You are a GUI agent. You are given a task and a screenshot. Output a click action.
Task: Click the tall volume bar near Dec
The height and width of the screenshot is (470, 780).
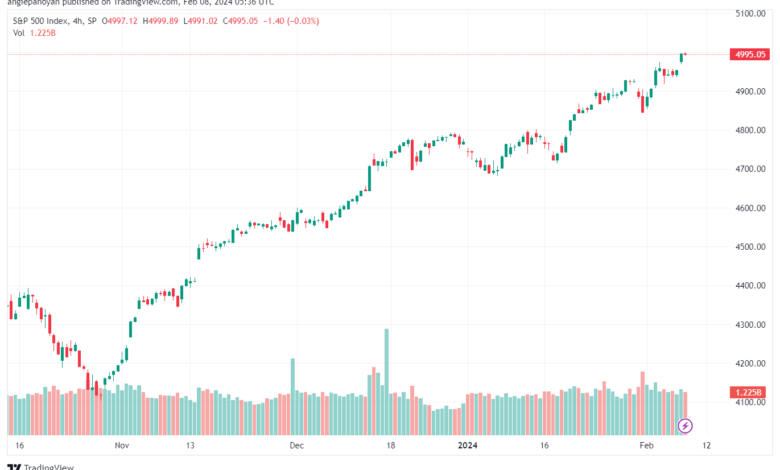pyautogui.click(x=292, y=396)
